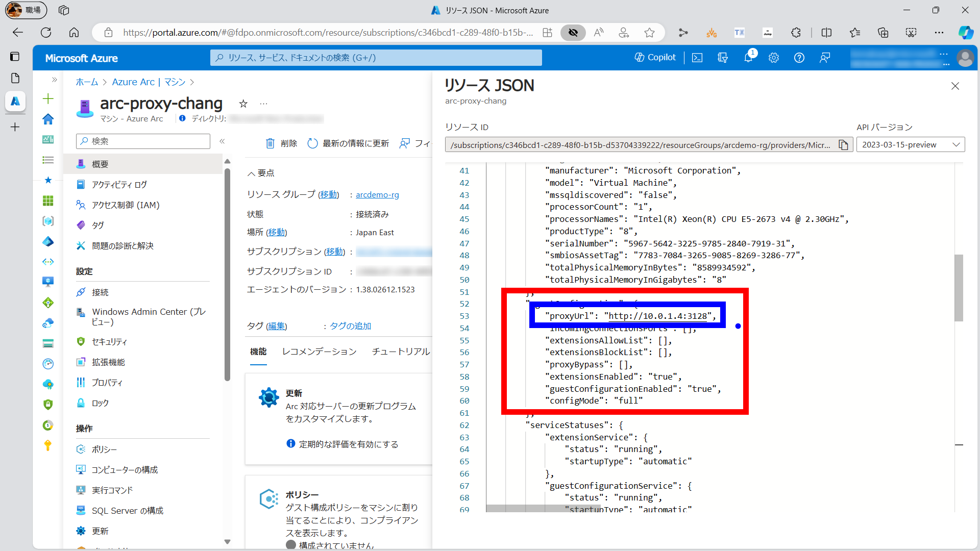Viewport: 980px width, 551px height.
Task: Open the Copilot button
Action: (x=655, y=58)
